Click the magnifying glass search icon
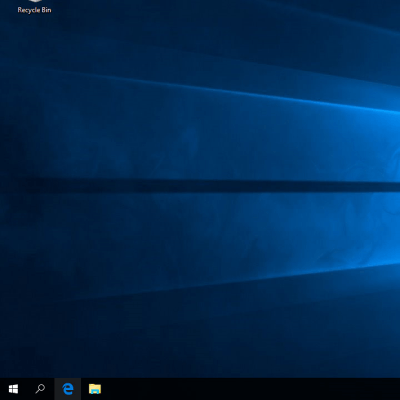Image resolution: width=400 pixels, height=400 pixels. coord(40,389)
